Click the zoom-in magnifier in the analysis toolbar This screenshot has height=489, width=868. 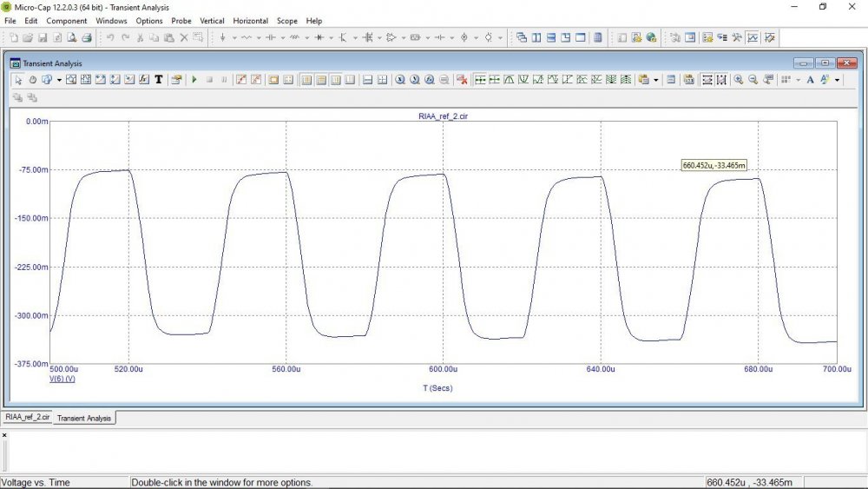pyautogui.click(x=738, y=80)
